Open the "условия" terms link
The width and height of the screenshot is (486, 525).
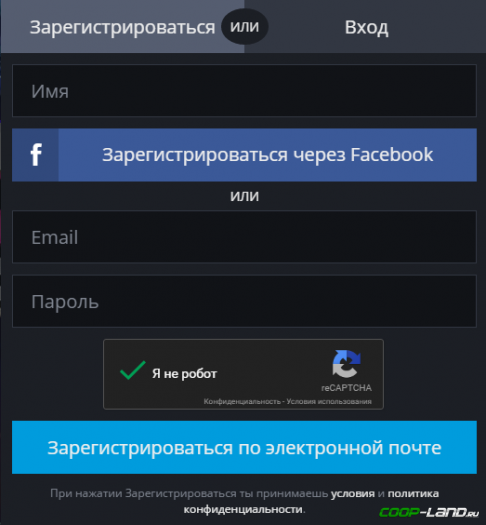click(x=352, y=494)
